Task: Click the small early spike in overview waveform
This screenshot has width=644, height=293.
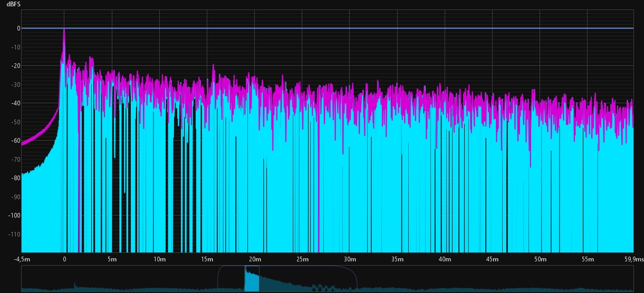Action: pyautogui.click(x=74, y=285)
